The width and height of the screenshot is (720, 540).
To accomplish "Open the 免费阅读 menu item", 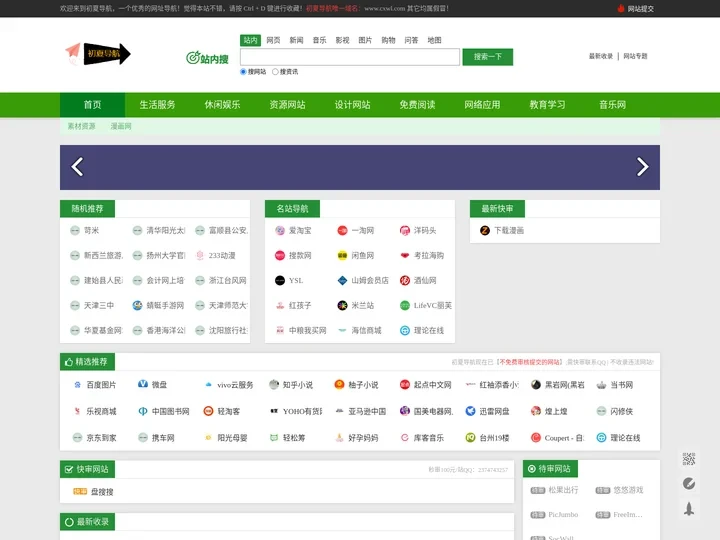I will 417,105.
